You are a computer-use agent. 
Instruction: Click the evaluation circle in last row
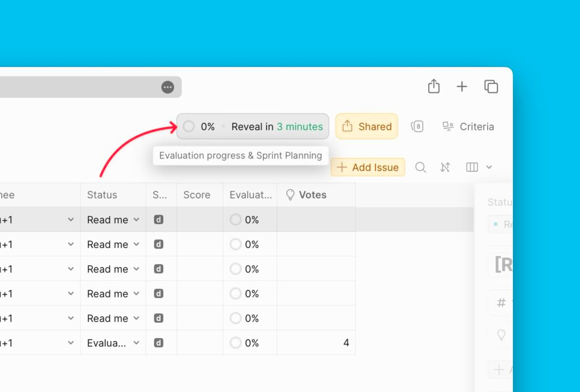click(x=236, y=343)
